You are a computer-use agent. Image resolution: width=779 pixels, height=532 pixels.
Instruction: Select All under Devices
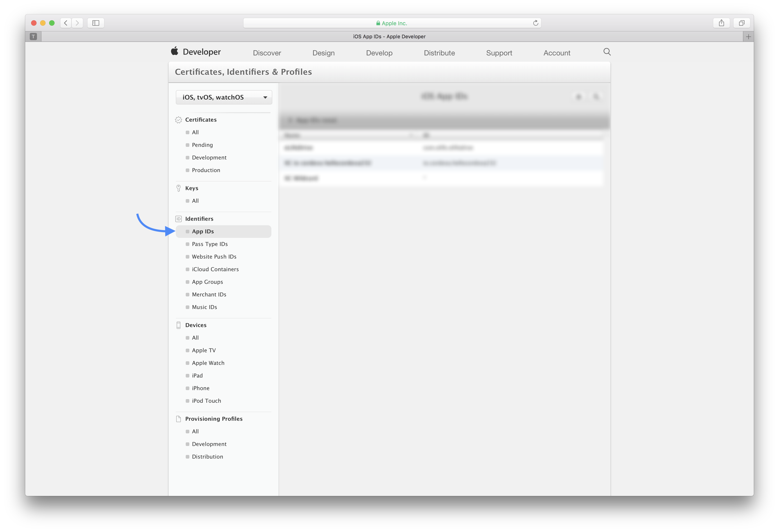tap(195, 338)
